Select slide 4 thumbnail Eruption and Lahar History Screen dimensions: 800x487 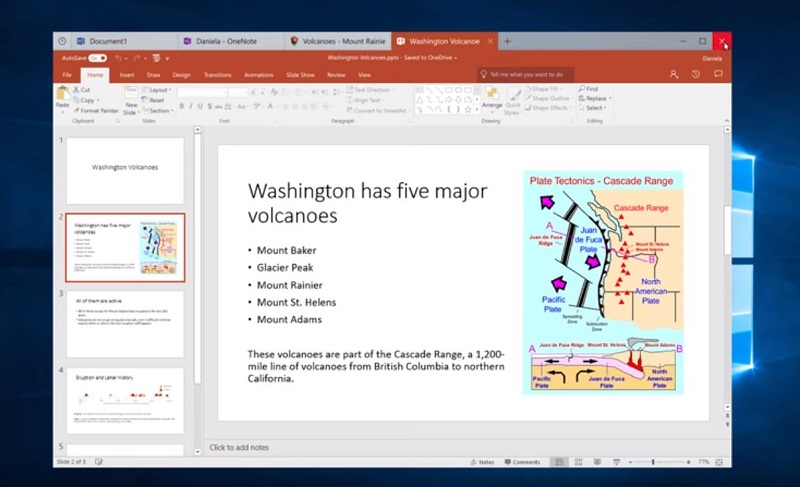click(x=125, y=401)
